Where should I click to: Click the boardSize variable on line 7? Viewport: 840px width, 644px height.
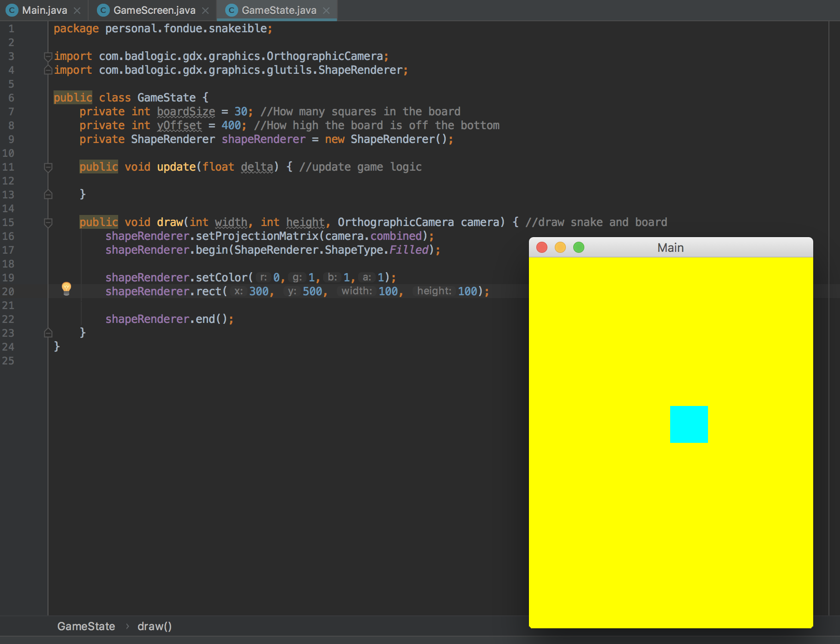click(x=186, y=112)
